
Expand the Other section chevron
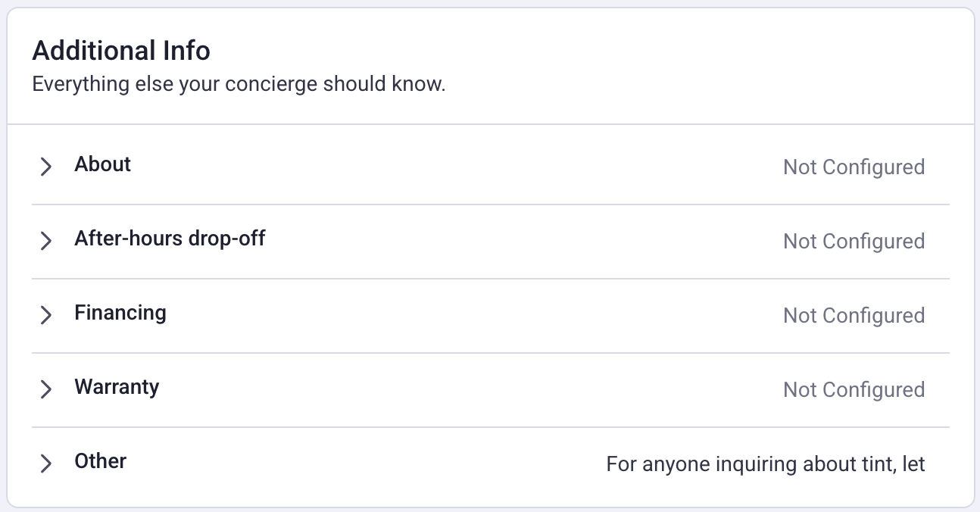coord(46,464)
